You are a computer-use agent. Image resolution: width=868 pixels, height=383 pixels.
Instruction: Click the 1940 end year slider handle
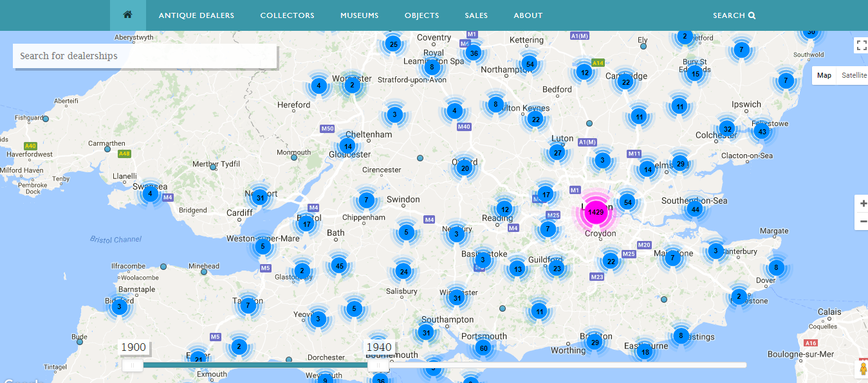point(378,365)
